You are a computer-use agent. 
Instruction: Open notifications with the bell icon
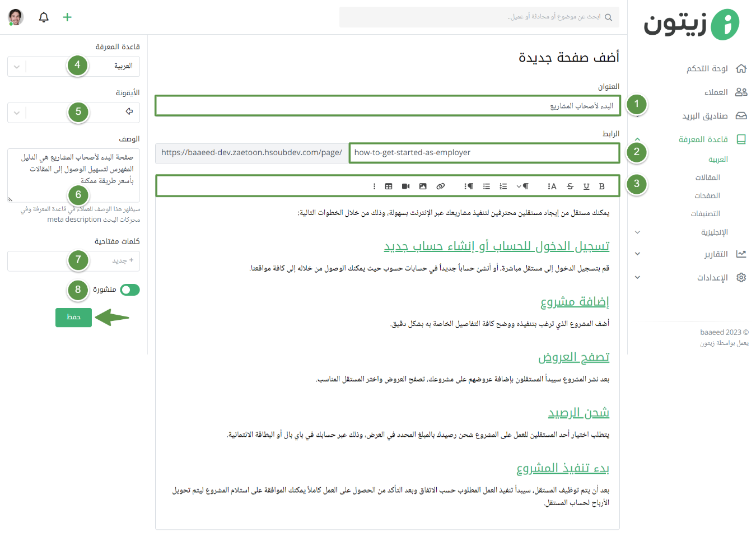(x=44, y=17)
